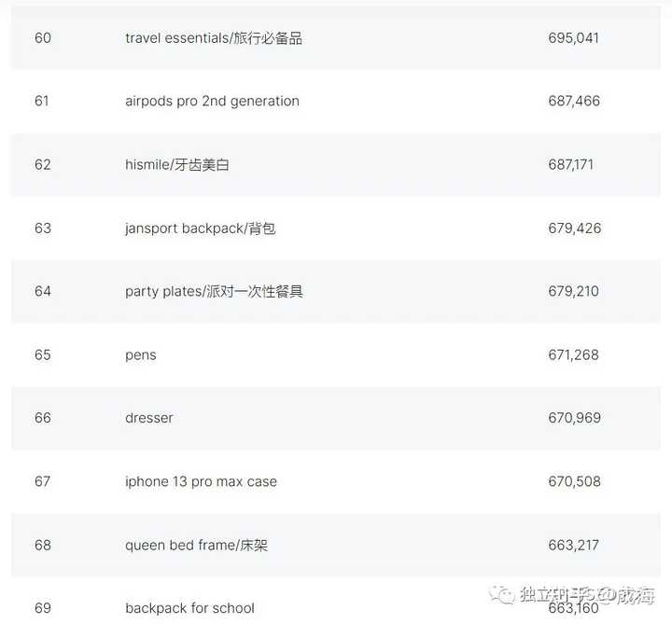Image resolution: width=672 pixels, height=624 pixels.
Task: Select rank number 60
Action: pos(43,38)
